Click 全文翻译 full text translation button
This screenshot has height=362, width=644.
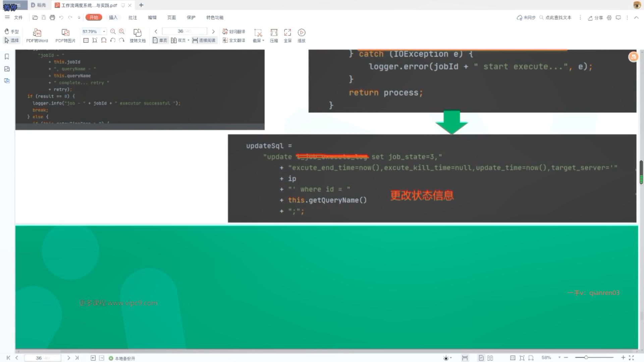[234, 41]
